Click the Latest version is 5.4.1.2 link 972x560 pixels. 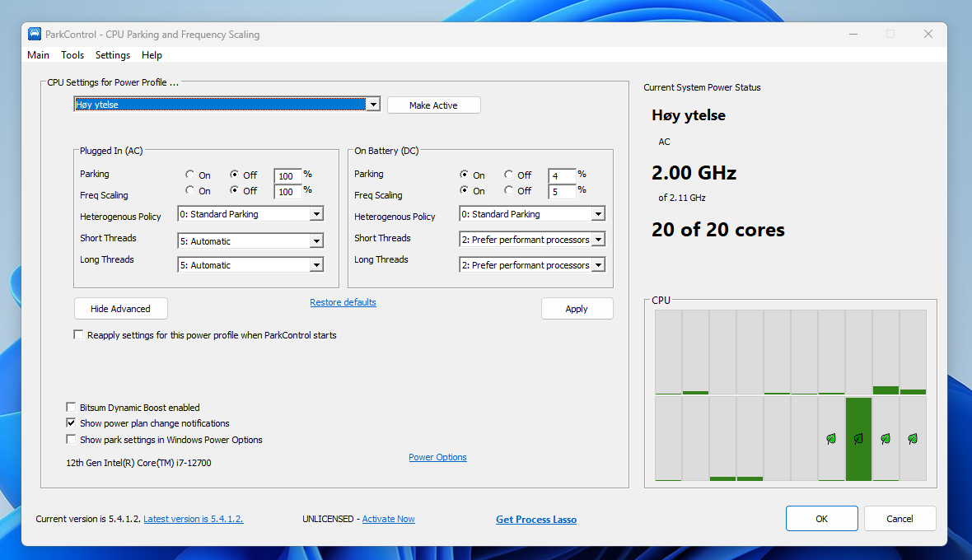pos(194,519)
